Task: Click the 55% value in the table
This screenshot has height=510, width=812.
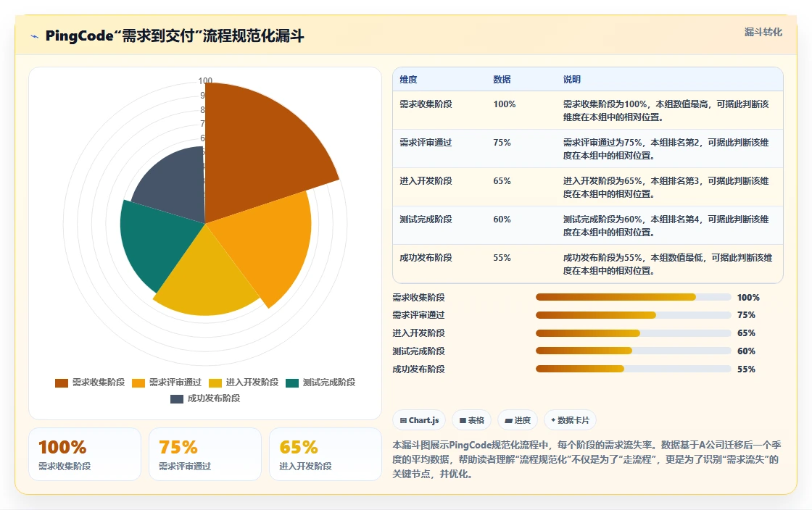Action: 502,258
